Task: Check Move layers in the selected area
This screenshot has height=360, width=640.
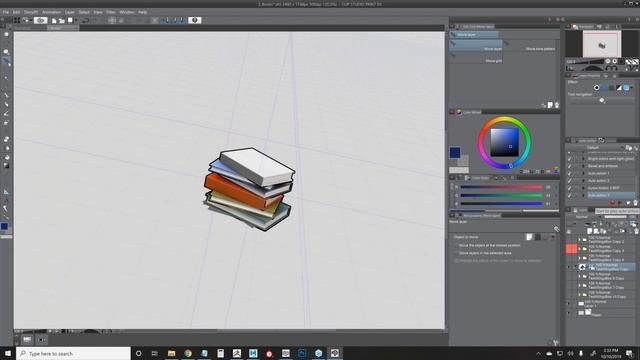Action: point(456,253)
